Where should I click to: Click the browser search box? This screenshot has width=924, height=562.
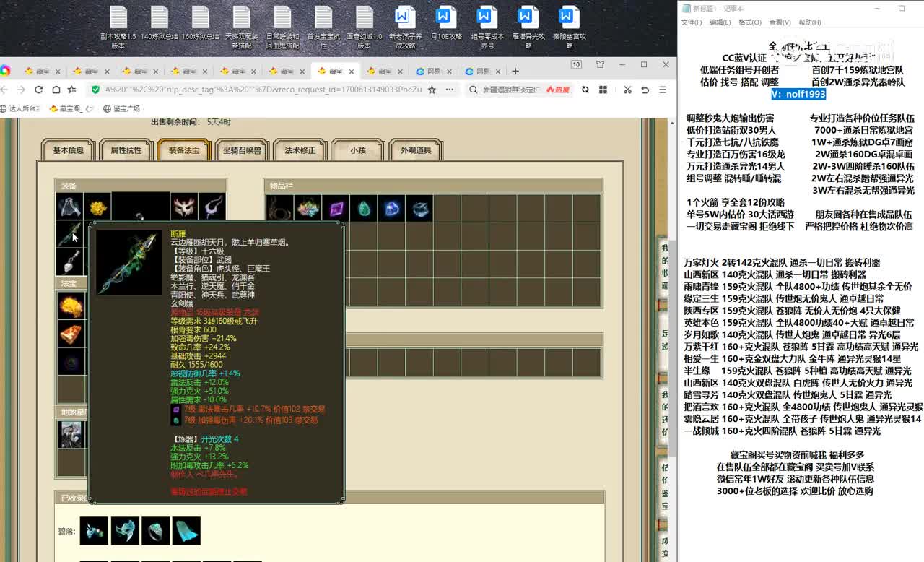click(511, 90)
